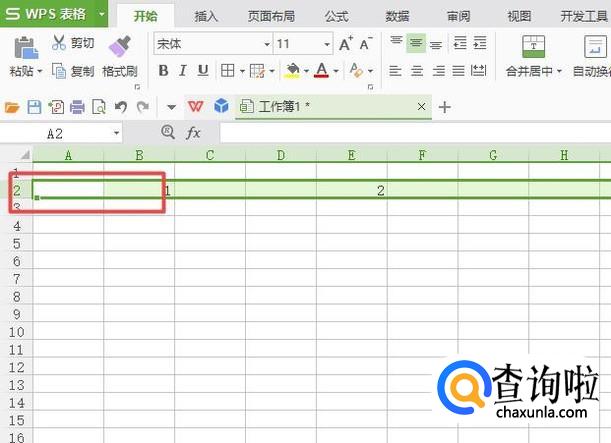Click the fx insert function icon

coord(194,132)
